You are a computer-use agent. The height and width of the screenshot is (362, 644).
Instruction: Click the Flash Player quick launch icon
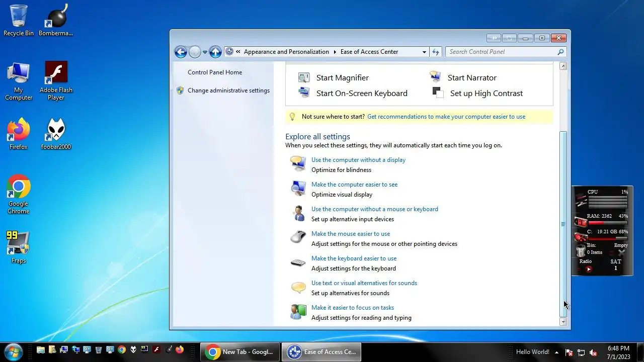(x=156, y=350)
